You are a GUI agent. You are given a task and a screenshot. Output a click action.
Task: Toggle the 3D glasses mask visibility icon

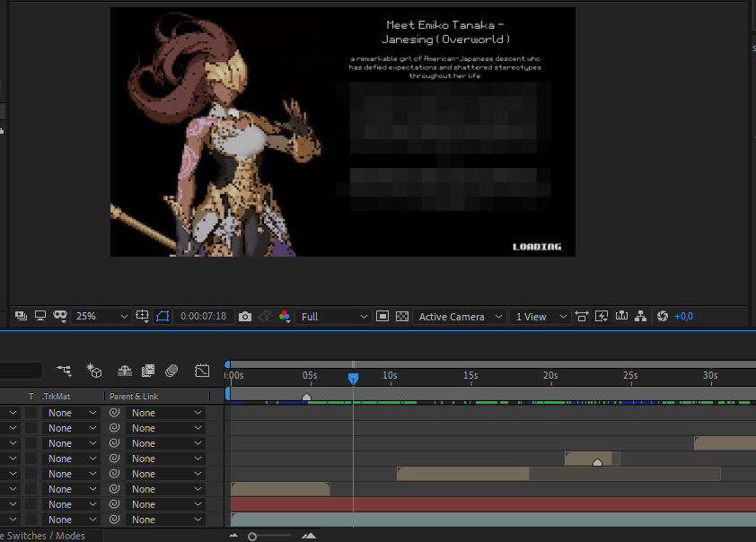[x=60, y=316]
